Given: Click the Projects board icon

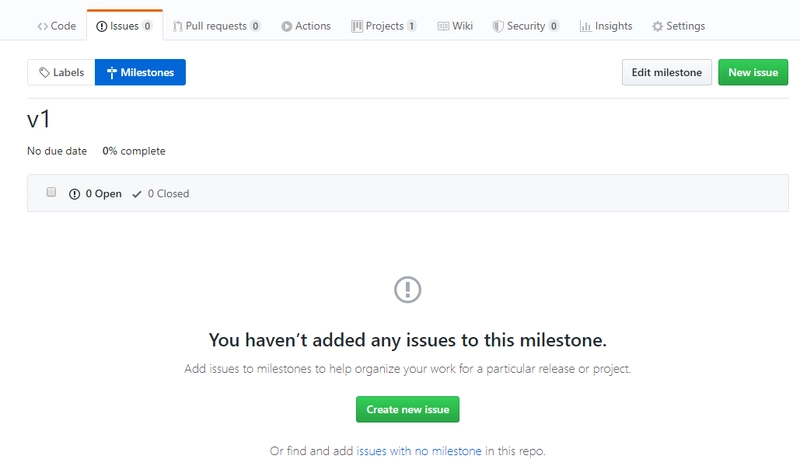Looking at the screenshot, I should tap(357, 26).
